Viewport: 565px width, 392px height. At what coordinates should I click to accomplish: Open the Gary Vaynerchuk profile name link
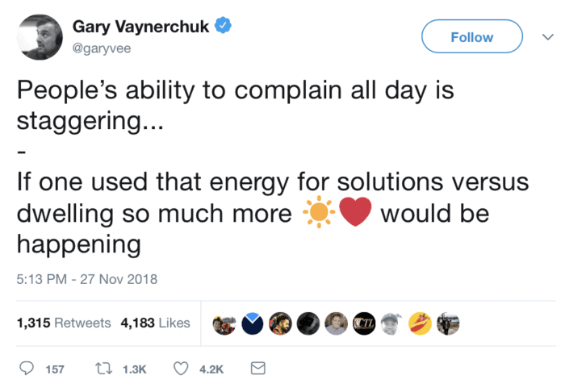pyautogui.click(x=140, y=27)
